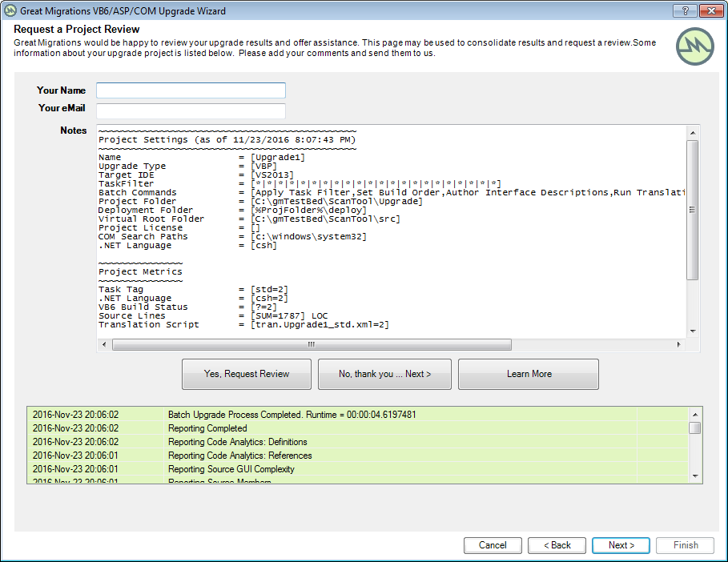This screenshot has height=562, width=728.
Task: Focus the Your eMail text field
Action: [191, 110]
